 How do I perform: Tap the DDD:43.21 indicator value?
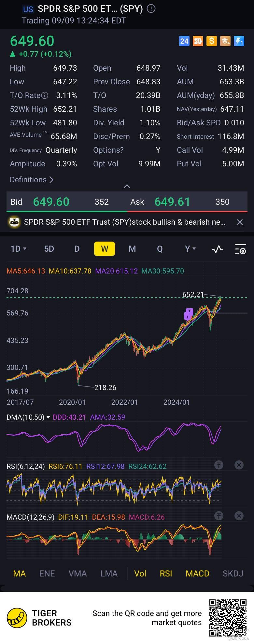coord(69,417)
